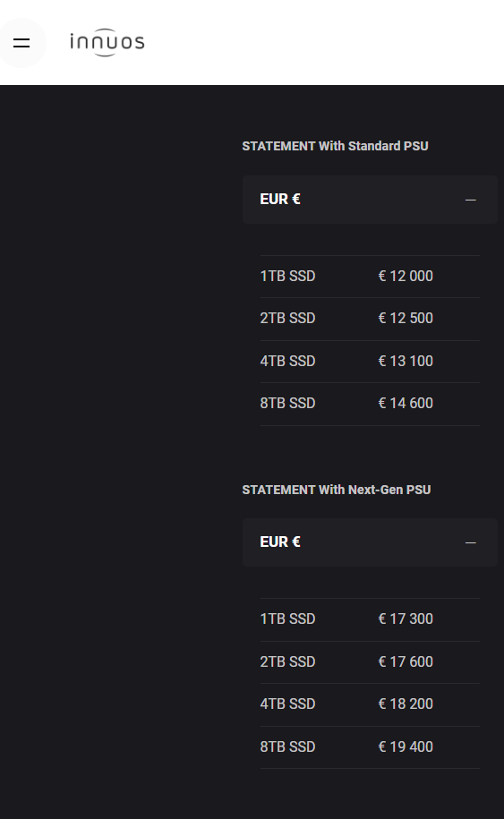Click the 1TB SSD row under Standard PSU

(370, 277)
